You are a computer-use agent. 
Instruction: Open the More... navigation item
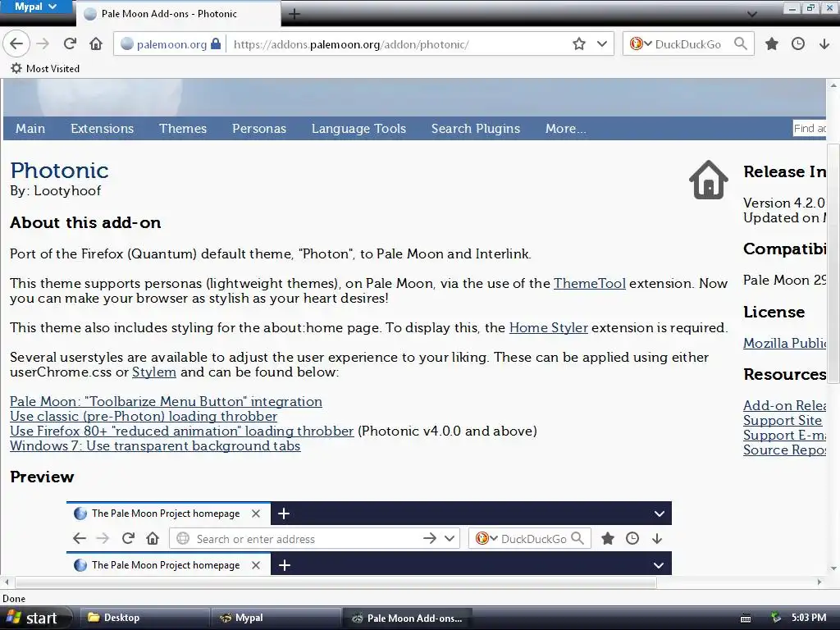point(566,129)
